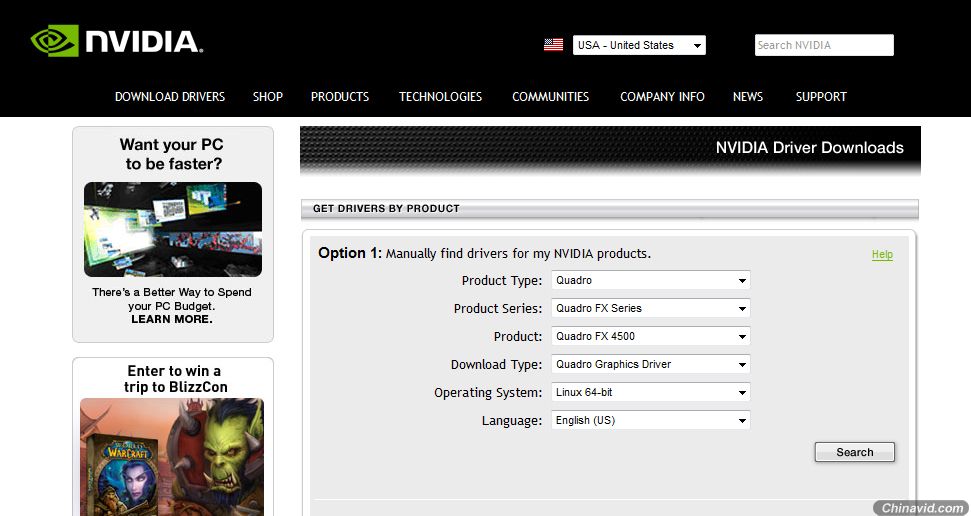Screen dimensions: 971x516
Task: Open the SUPPORT menu item
Action: (821, 97)
